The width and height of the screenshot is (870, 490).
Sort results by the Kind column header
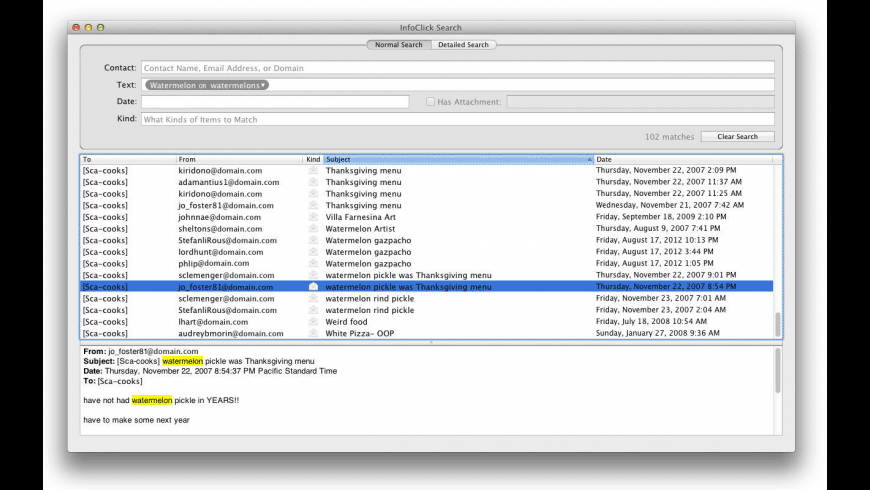(313, 159)
